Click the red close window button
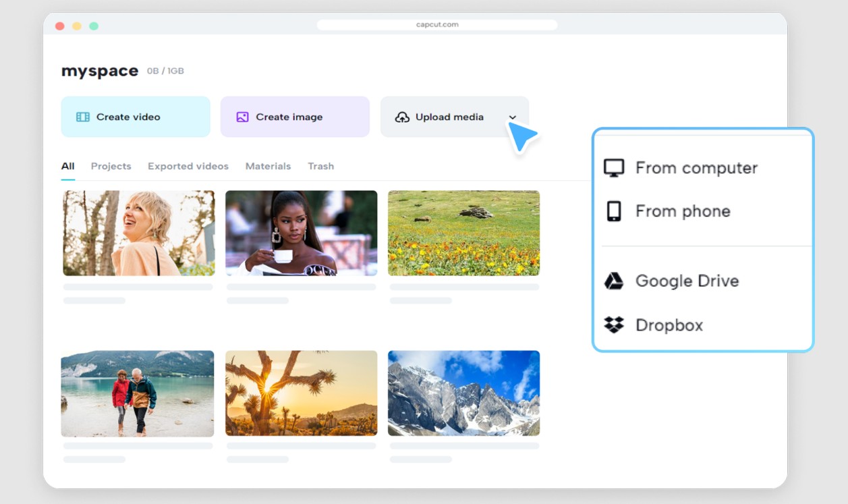This screenshot has width=848, height=504. pyautogui.click(x=59, y=26)
